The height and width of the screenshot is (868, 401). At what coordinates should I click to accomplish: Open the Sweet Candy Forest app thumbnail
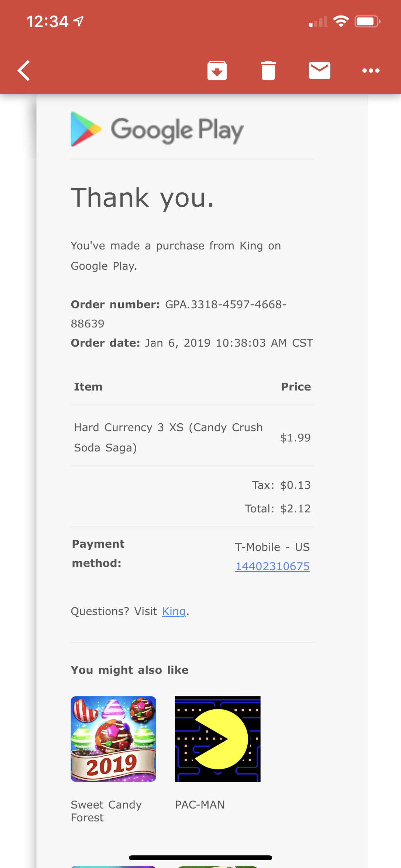(x=113, y=739)
